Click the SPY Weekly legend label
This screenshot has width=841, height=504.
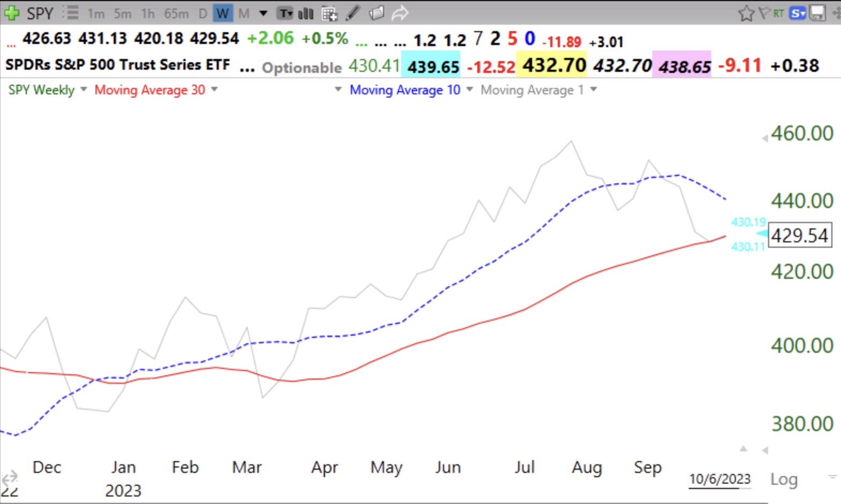point(41,90)
